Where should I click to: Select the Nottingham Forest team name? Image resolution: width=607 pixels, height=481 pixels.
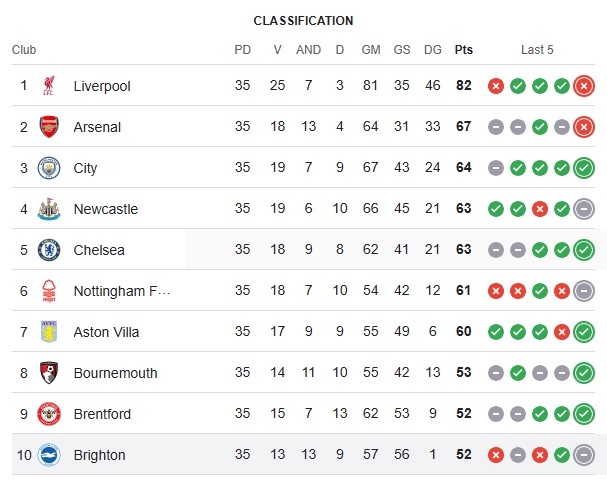122,291
